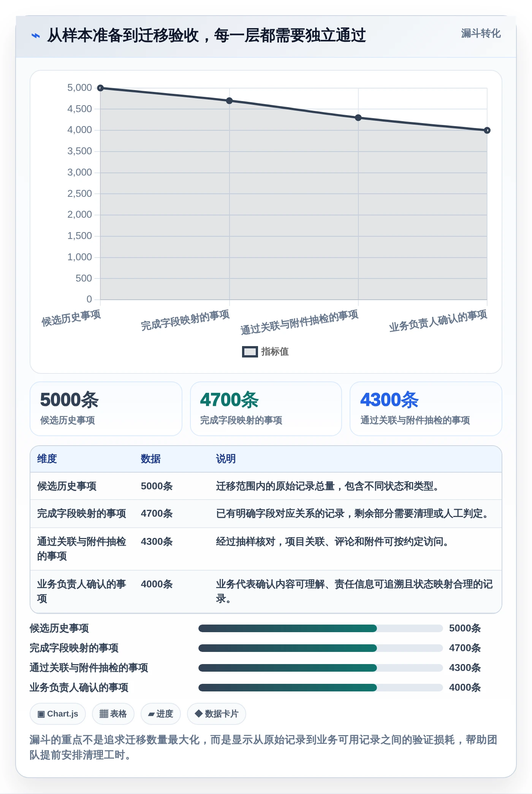
Task: Click the 5000条 data card
Action: tap(106, 409)
